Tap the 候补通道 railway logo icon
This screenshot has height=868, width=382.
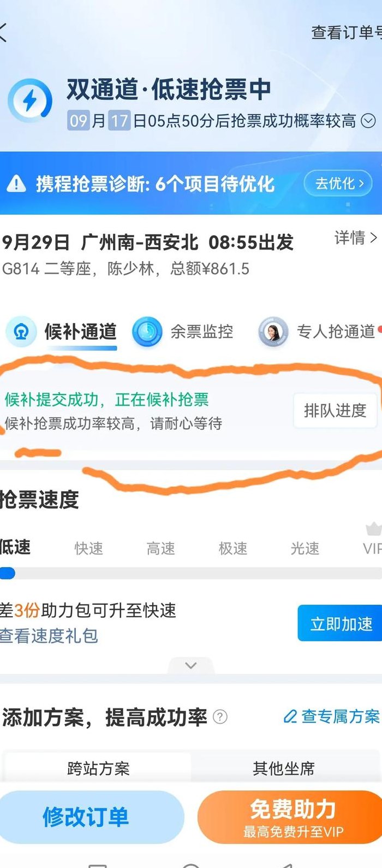(x=21, y=332)
